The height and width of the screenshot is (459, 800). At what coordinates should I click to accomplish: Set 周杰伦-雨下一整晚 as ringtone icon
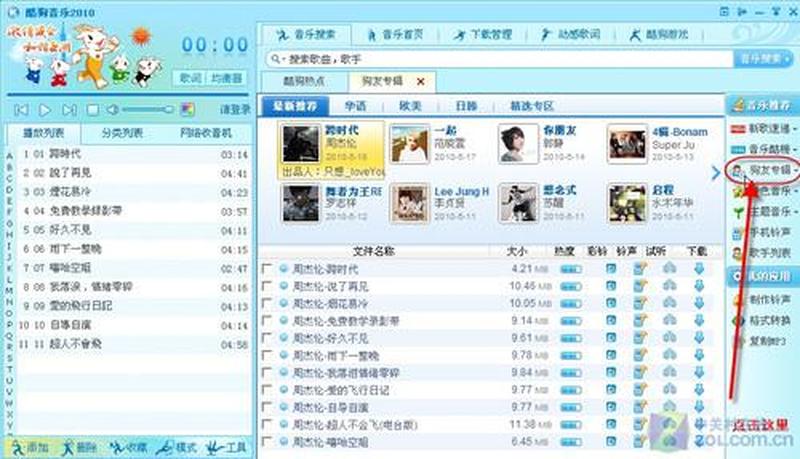pos(640,355)
